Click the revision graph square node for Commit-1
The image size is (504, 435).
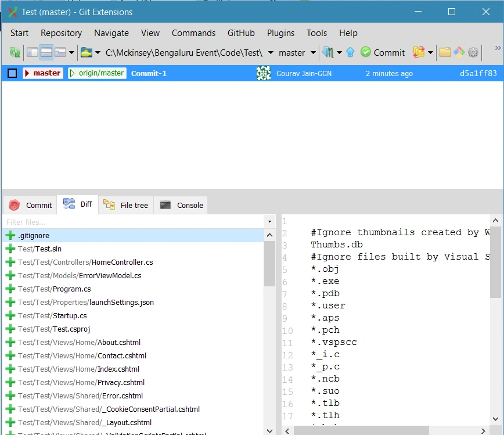pyautogui.click(x=12, y=73)
